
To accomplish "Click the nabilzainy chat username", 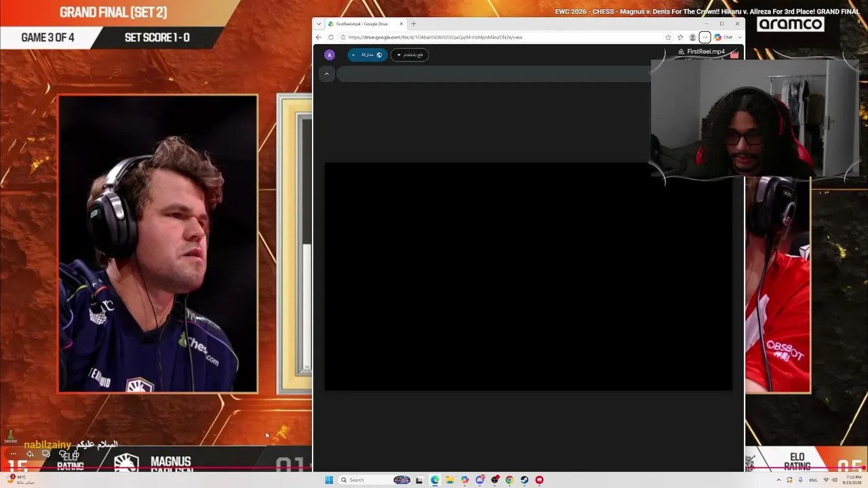I will coord(47,445).
